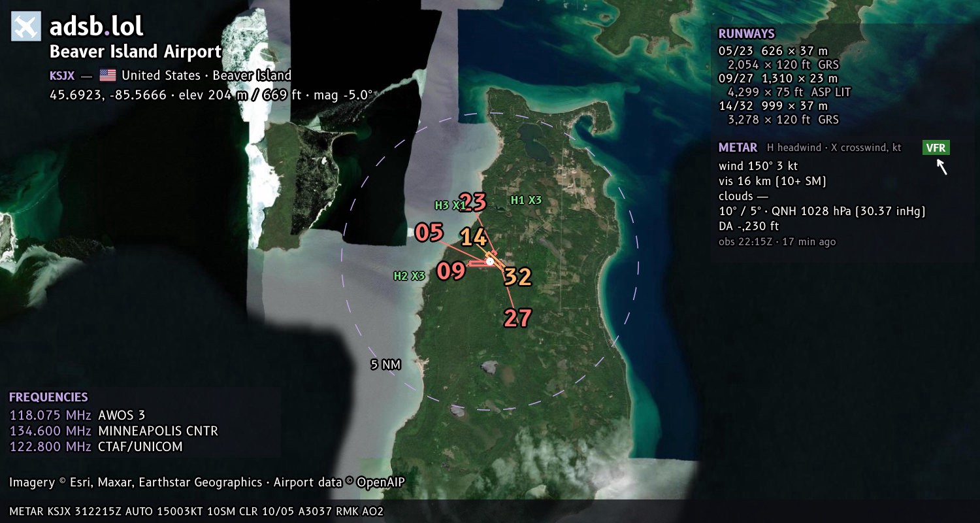This screenshot has height=523, width=980.
Task: Select the RUNWAYS panel heading
Action: point(746,34)
